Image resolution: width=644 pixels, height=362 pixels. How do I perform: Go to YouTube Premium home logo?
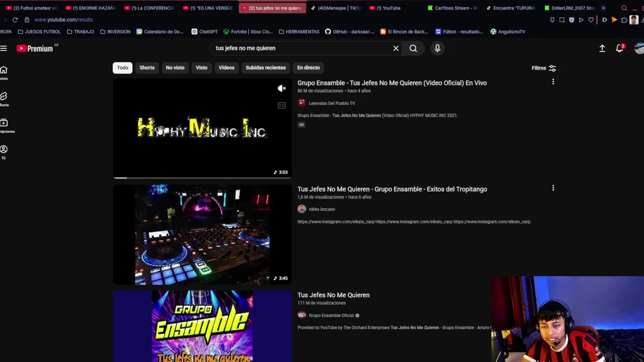point(35,48)
